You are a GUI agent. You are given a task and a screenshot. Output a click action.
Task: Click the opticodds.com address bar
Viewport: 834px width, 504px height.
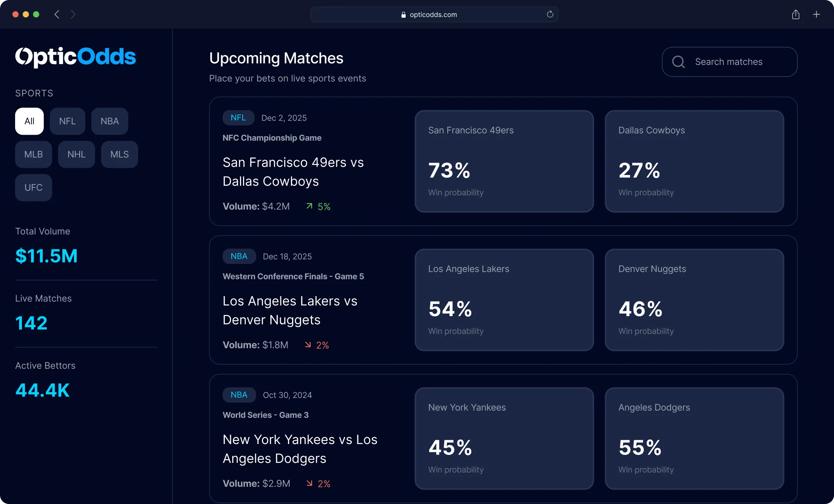pyautogui.click(x=434, y=14)
